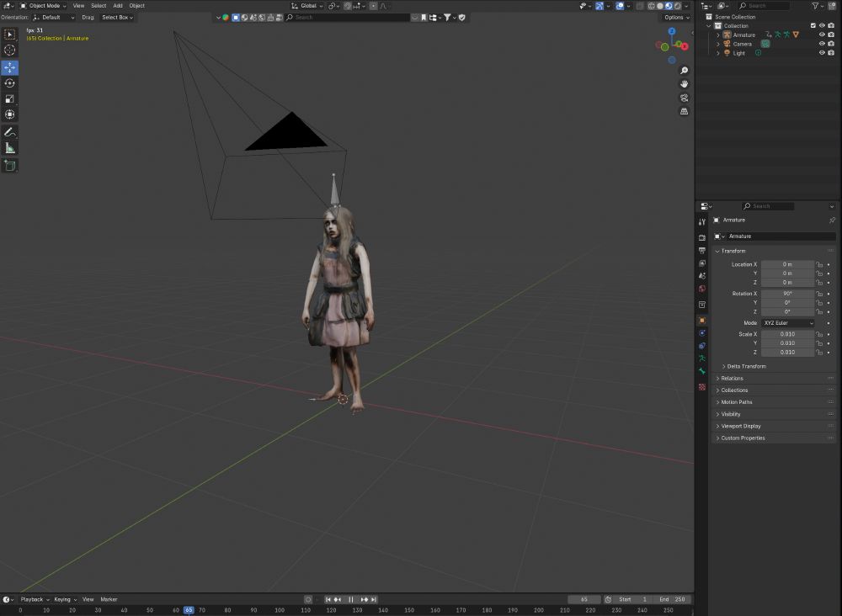
Task: Open the Keying menu in timeline
Action: [64, 599]
